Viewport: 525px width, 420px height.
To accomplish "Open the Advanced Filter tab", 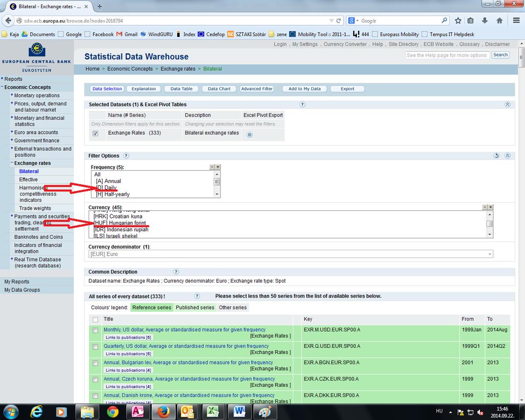I will coord(257,89).
